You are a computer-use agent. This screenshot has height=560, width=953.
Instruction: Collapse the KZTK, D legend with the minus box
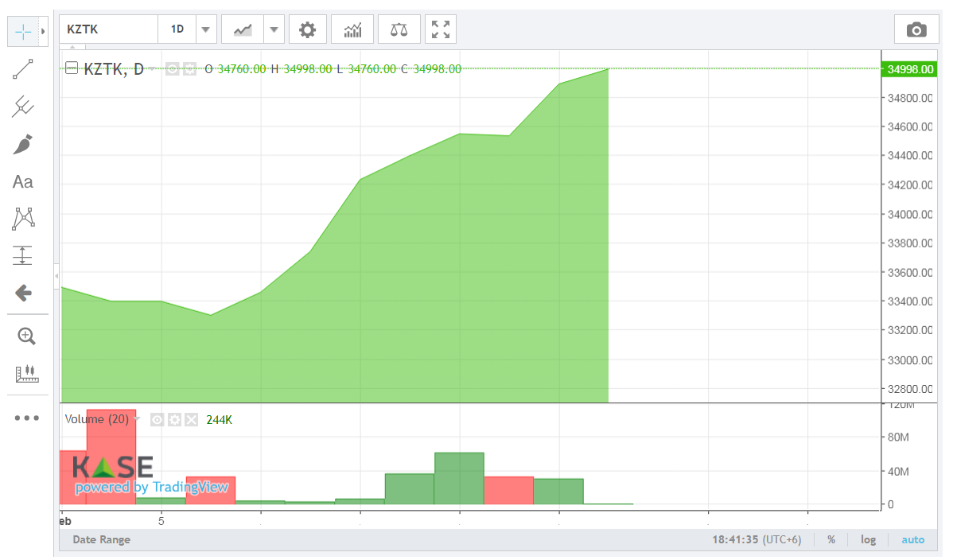[72, 68]
